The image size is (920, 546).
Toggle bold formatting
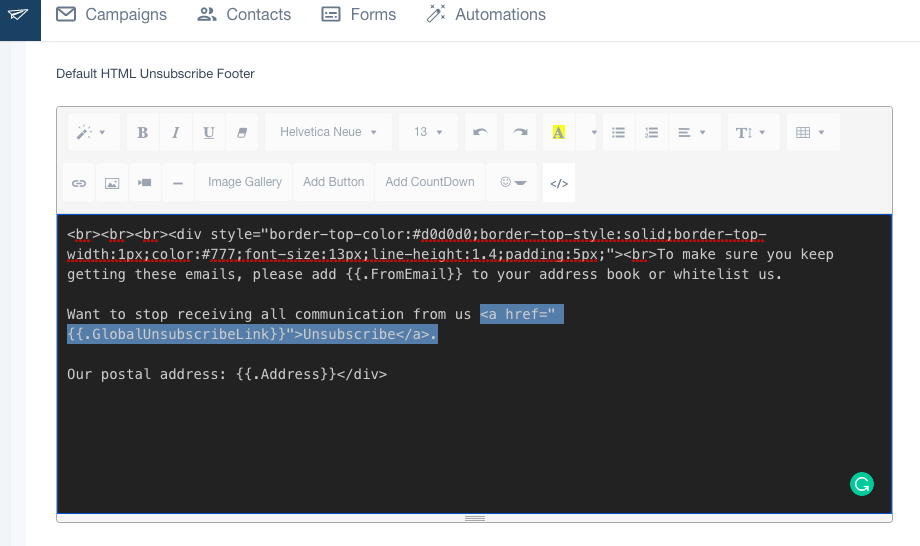(143, 132)
